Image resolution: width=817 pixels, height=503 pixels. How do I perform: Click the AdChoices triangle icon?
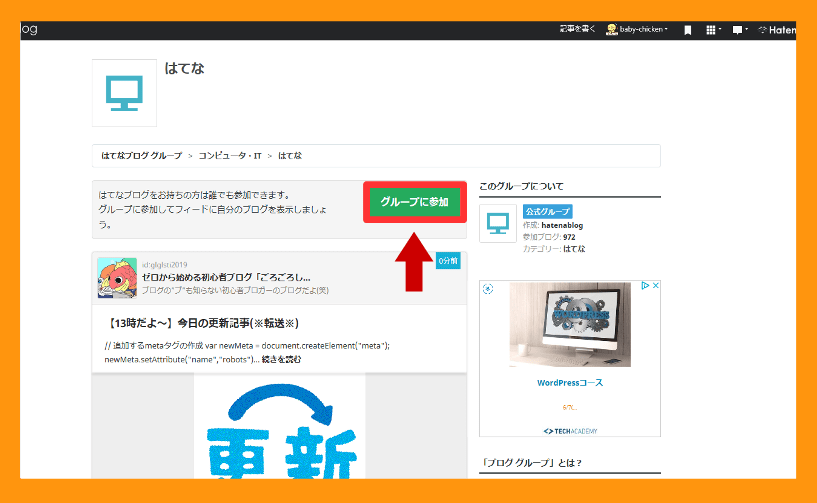[x=645, y=286]
